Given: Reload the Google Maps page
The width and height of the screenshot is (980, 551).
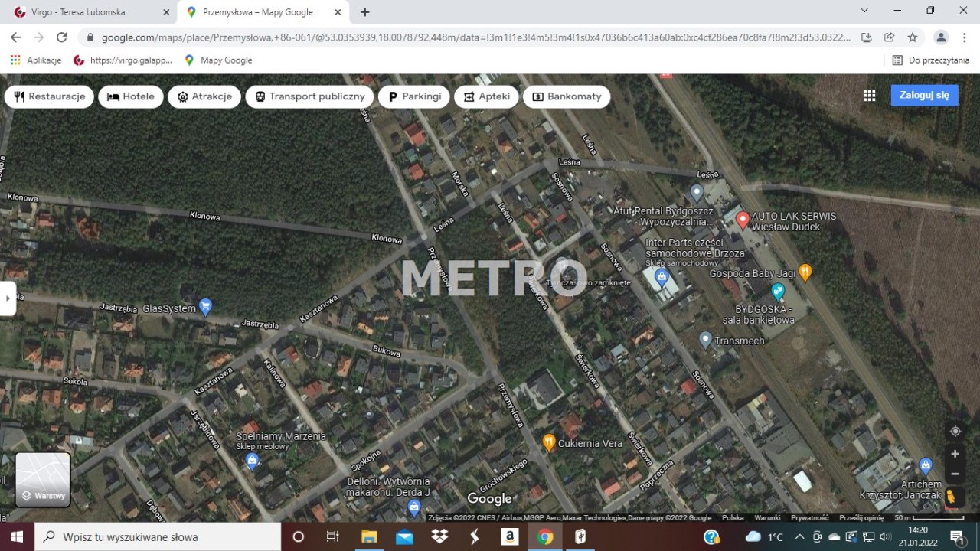Looking at the screenshot, I should [62, 37].
